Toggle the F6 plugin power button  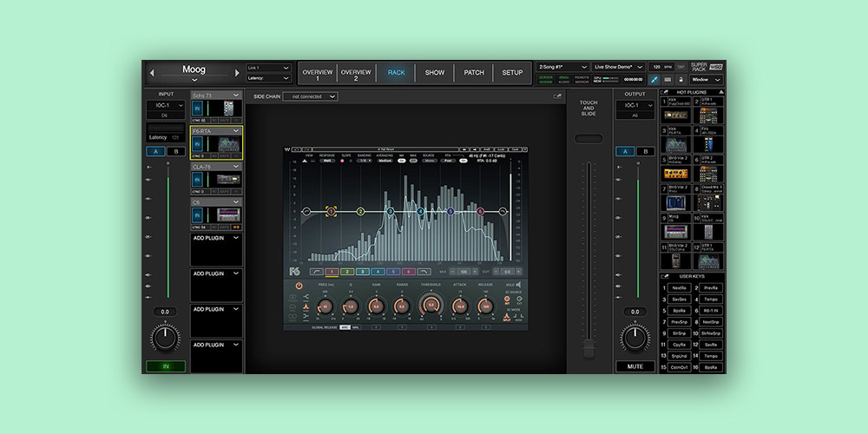point(299,285)
